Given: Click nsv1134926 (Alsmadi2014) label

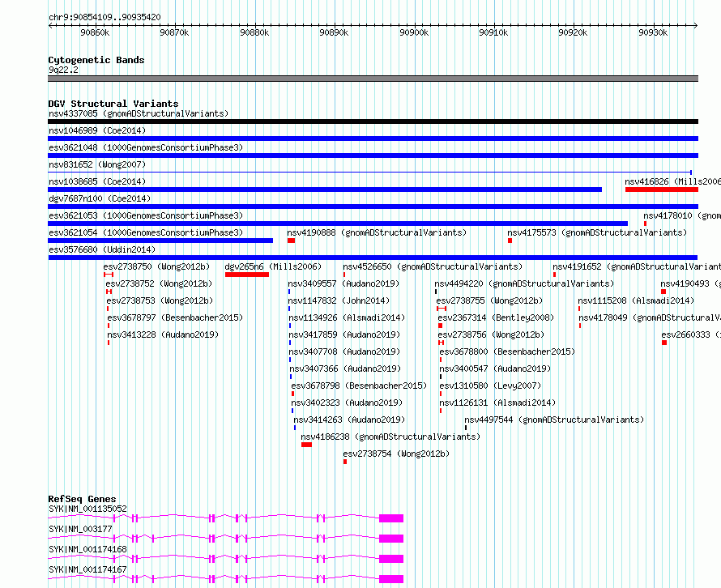Looking at the screenshot, I should point(347,317).
